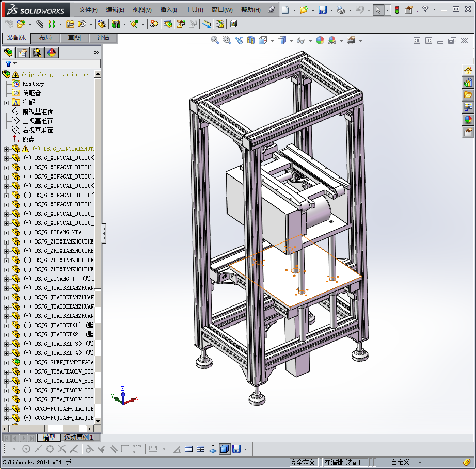Open the Save icon in title bar
This screenshot has height=469, width=476.
pyautogui.click(x=322, y=10)
